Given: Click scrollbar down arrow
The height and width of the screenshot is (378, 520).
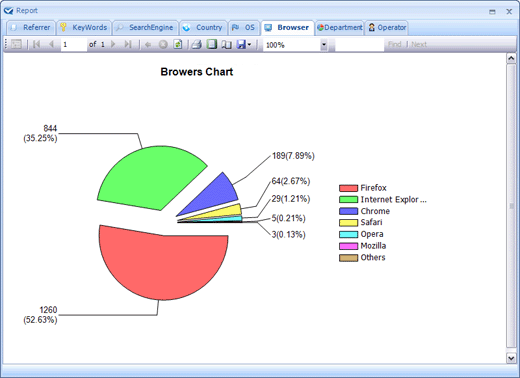Looking at the screenshot, I should 511,358.
